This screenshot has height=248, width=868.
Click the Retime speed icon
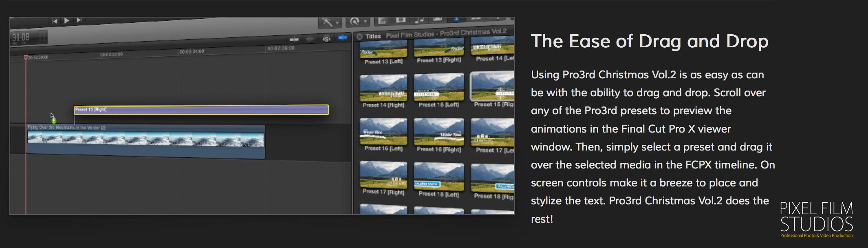tap(355, 22)
